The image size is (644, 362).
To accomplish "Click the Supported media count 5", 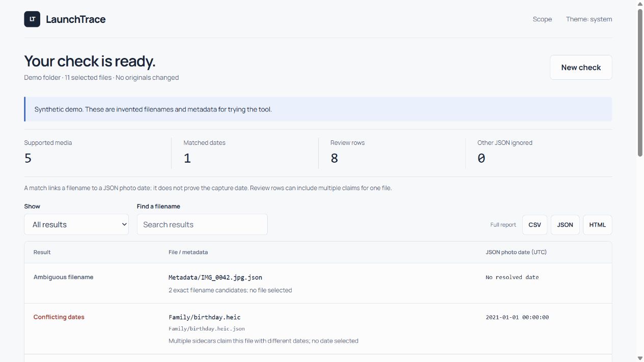I will point(28,159).
